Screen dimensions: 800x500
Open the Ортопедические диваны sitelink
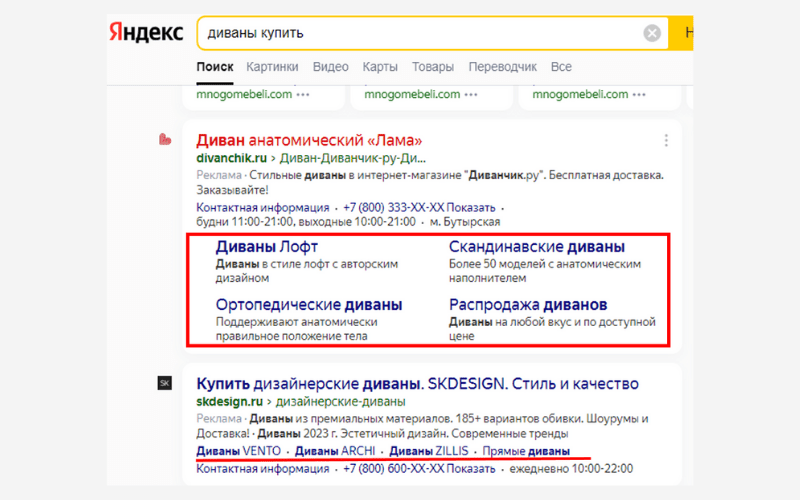point(309,305)
